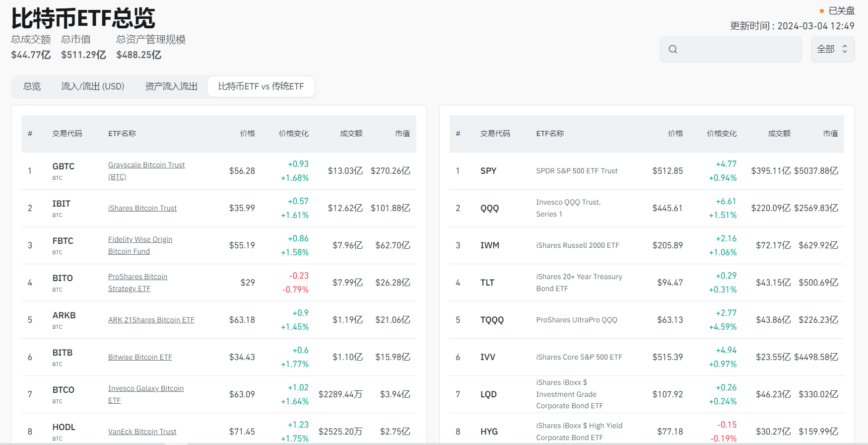Click the SPY ticker symbol
The width and height of the screenshot is (868, 445).
488,171
